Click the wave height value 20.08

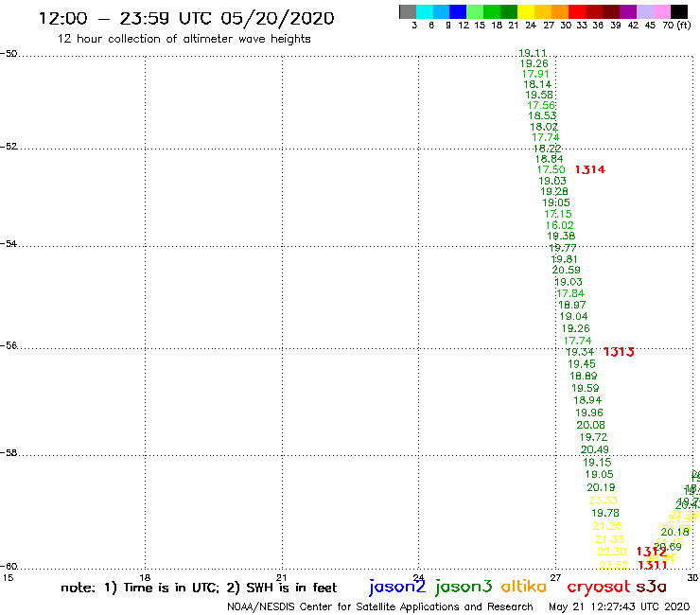(590, 425)
